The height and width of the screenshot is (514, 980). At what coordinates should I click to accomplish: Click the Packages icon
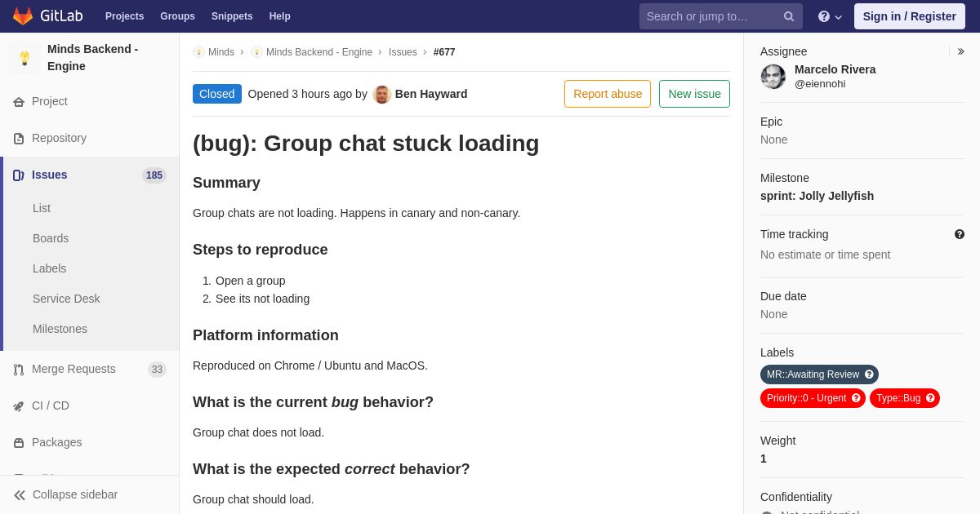[19, 443]
